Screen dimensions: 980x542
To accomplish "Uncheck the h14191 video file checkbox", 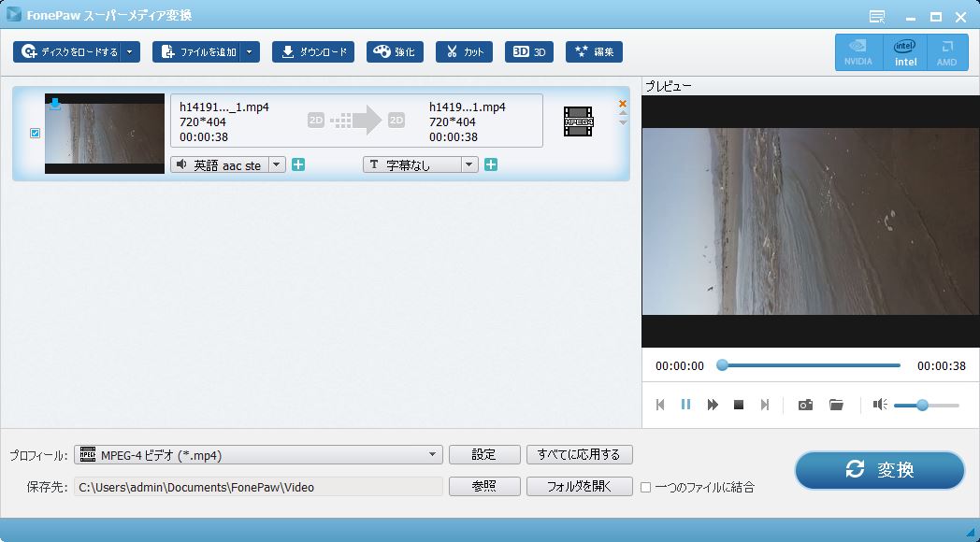I will (x=35, y=133).
